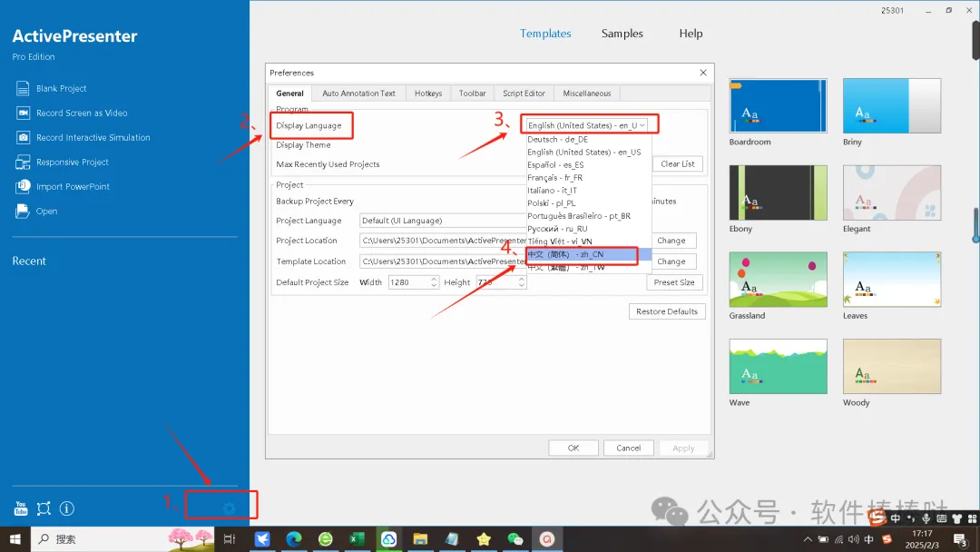This screenshot has width=980, height=552.
Task: Click the community share icon beside YouTube
Action: click(x=44, y=508)
